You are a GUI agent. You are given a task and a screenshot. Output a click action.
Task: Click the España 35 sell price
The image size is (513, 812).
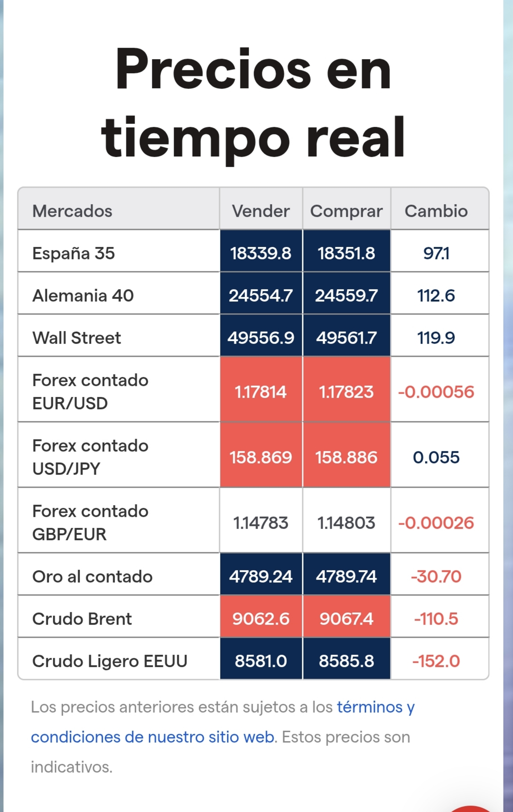click(x=261, y=253)
